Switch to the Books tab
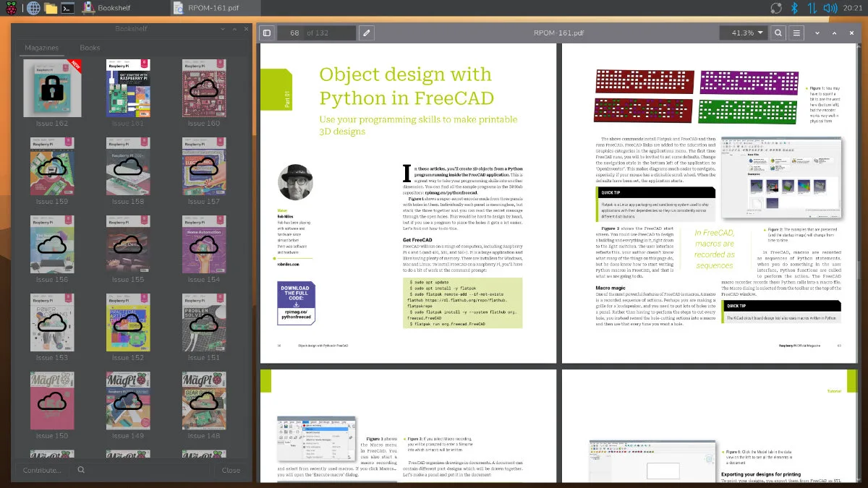 click(90, 48)
